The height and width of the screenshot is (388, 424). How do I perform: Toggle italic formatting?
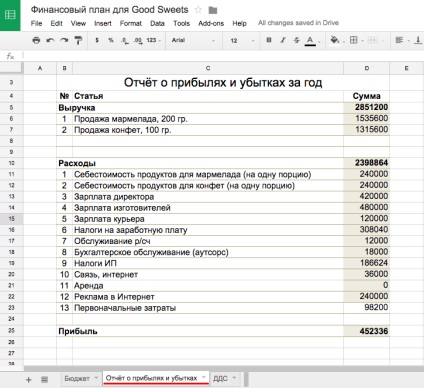[283, 40]
